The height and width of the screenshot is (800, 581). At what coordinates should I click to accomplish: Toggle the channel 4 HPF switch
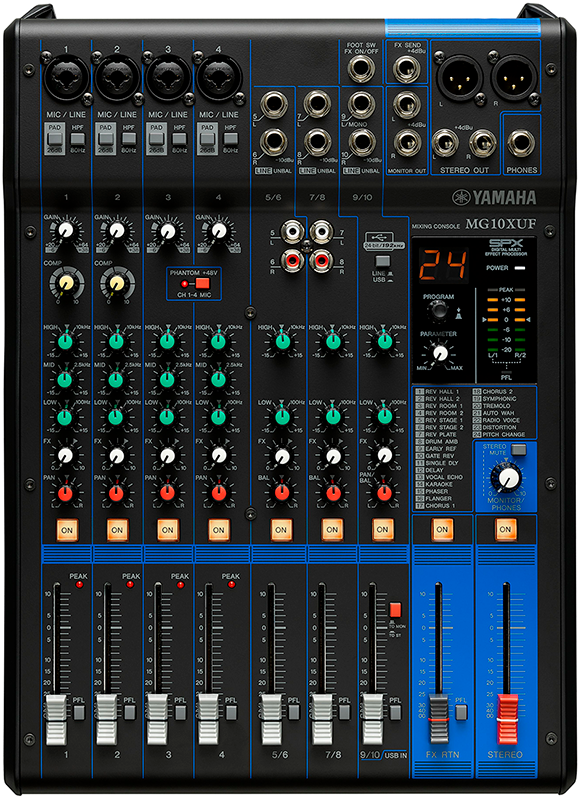tap(231, 138)
